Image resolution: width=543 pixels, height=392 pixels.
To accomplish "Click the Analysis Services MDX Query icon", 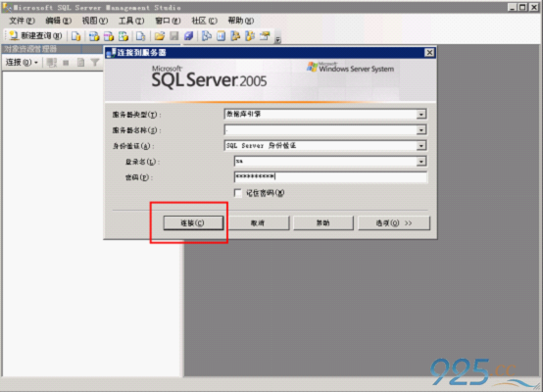I will [94, 35].
